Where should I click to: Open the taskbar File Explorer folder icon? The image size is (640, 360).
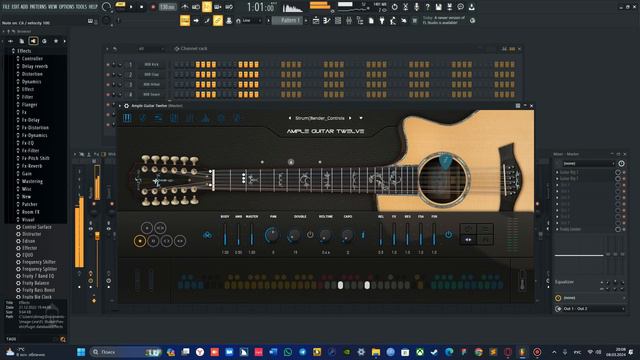376,352
